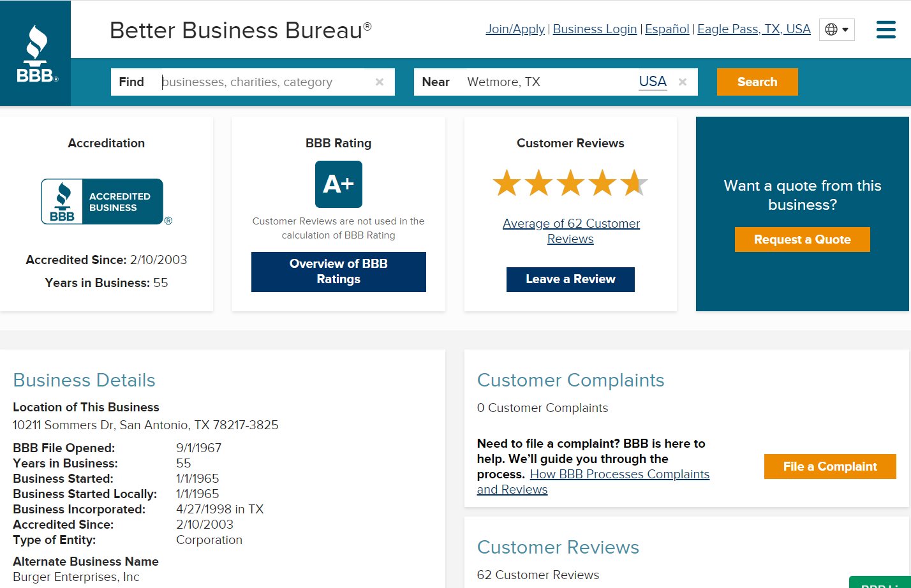Screen dimensions: 911x588
Task: Click File a Complaint button
Action: coord(829,466)
